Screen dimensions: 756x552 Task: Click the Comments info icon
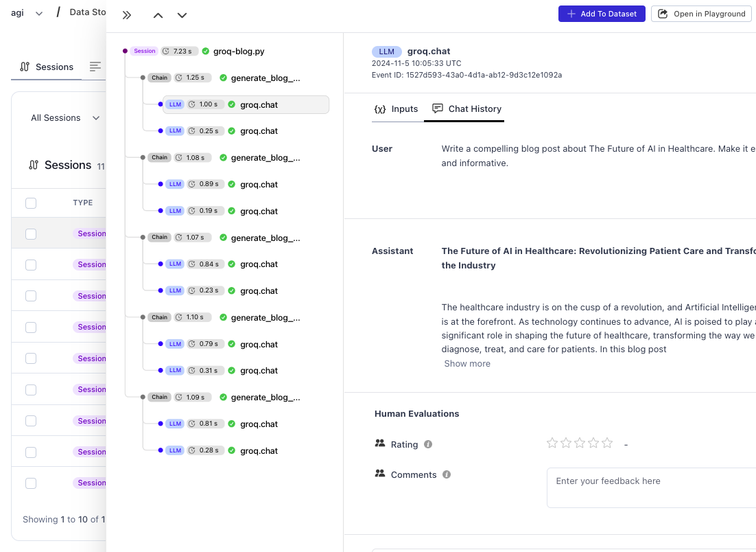pos(447,474)
